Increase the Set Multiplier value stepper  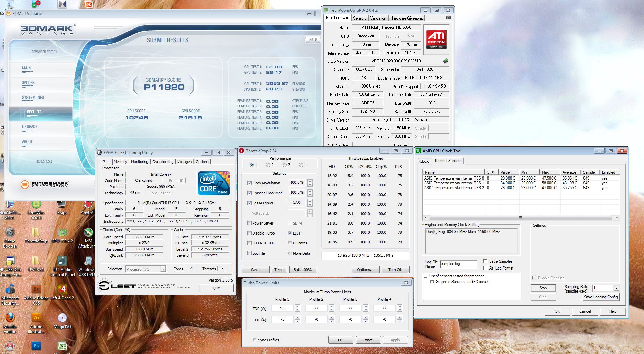(310, 201)
